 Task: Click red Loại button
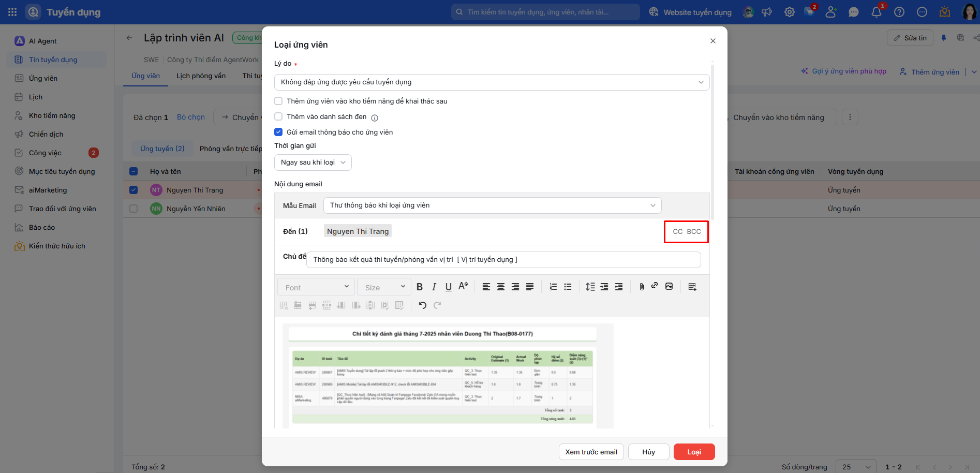pos(694,452)
